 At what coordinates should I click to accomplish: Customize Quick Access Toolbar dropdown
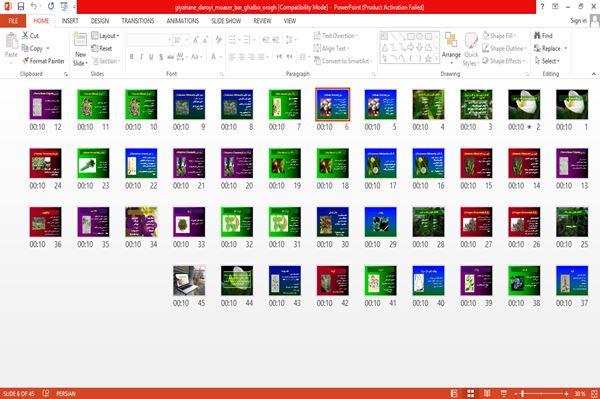click(74, 7)
